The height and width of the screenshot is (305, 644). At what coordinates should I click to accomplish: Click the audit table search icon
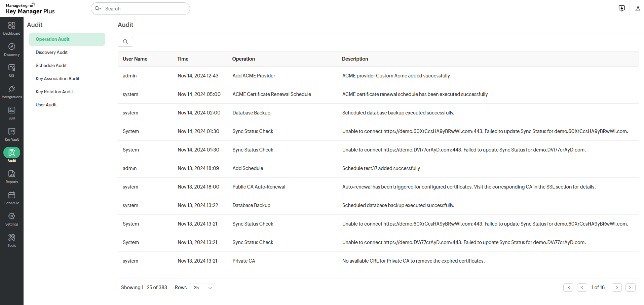point(125,42)
